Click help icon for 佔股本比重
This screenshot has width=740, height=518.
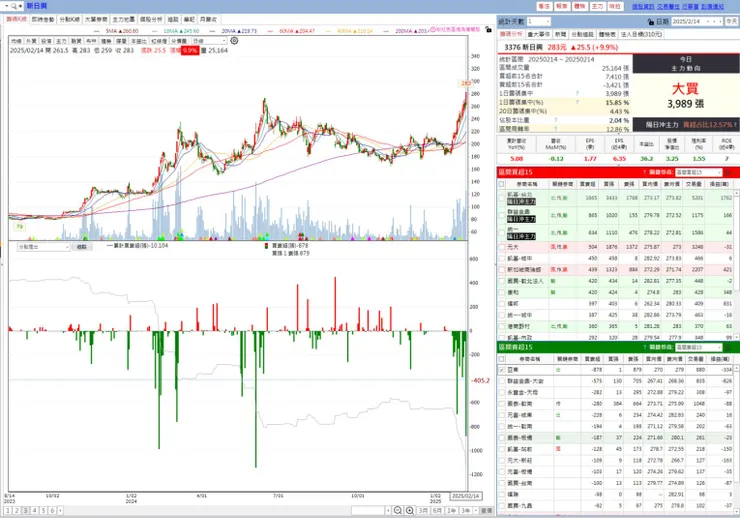(555, 120)
